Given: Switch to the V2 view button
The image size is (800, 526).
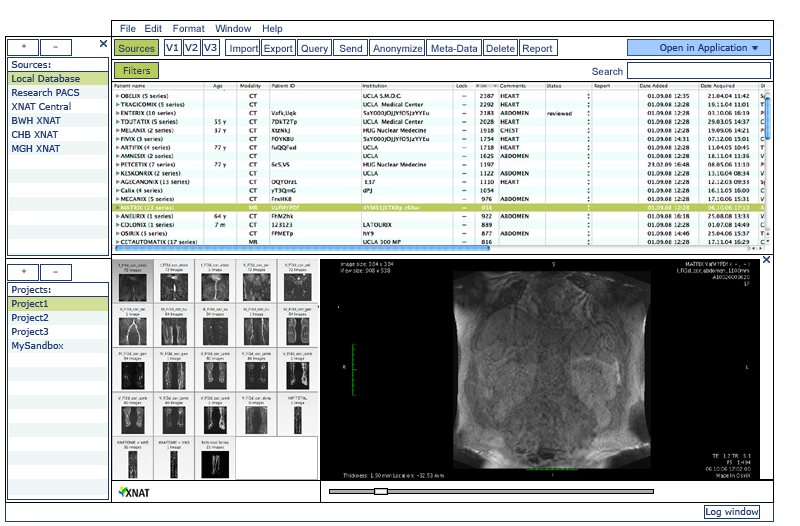Looking at the screenshot, I should [191, 48].
